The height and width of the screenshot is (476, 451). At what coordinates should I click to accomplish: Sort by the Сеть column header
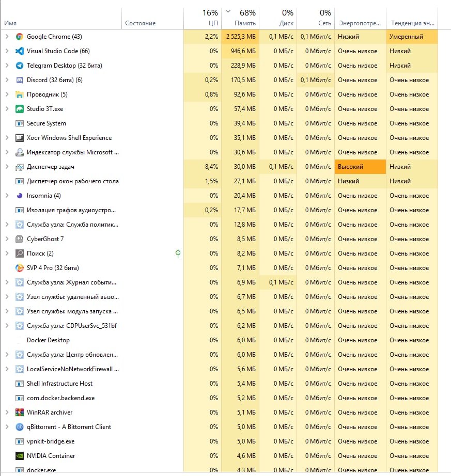coord(316,19)
